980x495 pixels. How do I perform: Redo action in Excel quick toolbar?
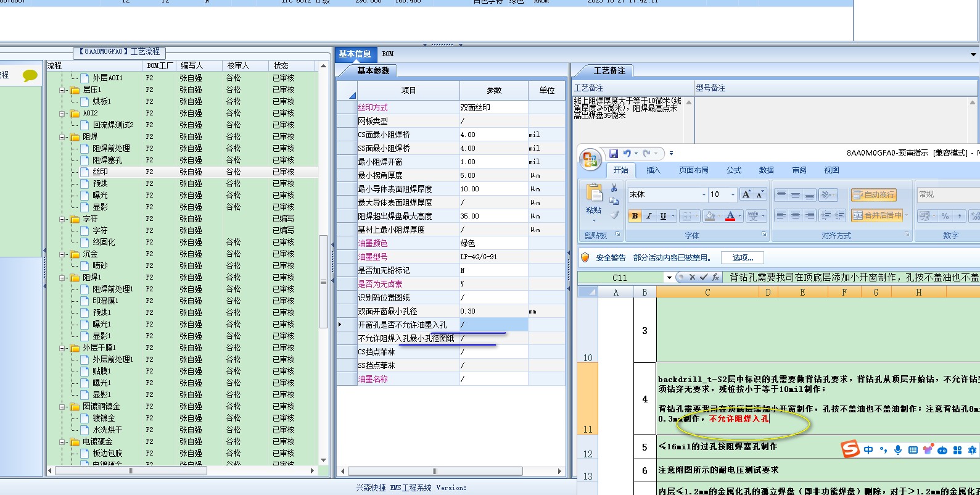coord(646,153)
